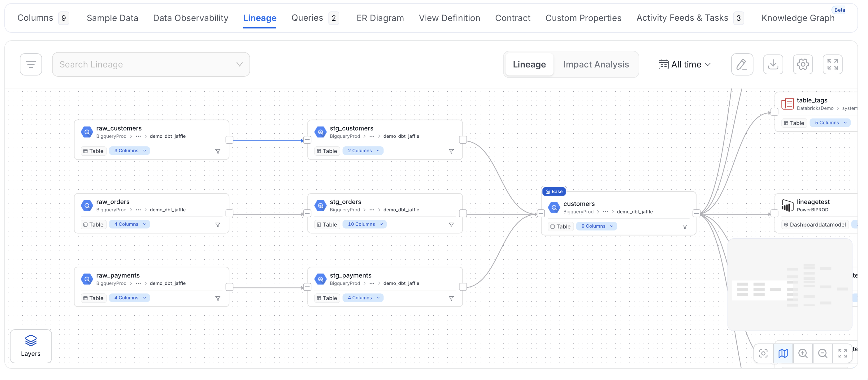Switch to Sample Data tab

point(112,18)
